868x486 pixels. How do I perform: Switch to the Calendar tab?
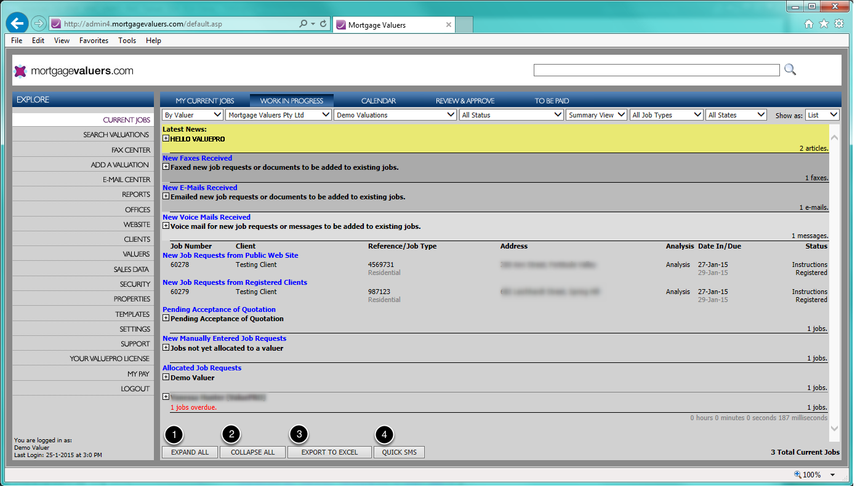pyautogui.click(x=379, y=101)
